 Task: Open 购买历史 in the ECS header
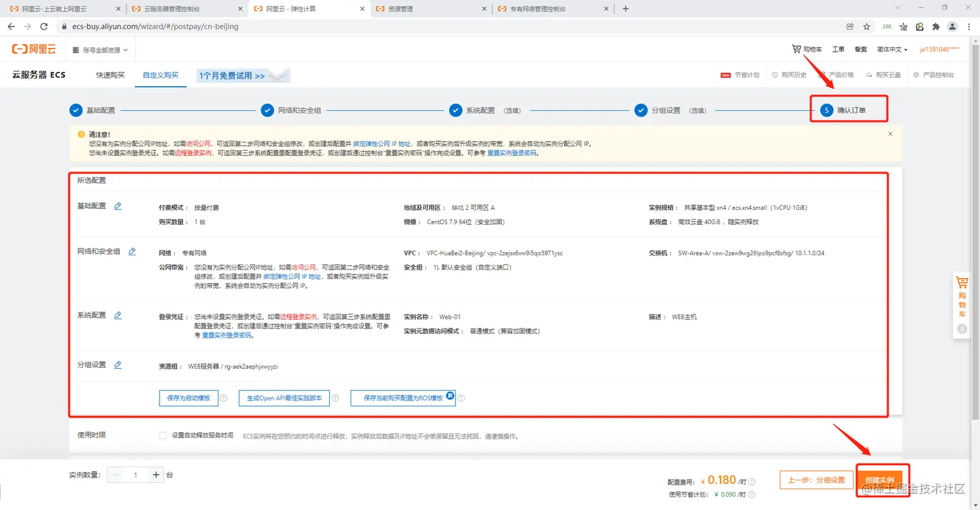pyautogui.click(x=789, y=75)
